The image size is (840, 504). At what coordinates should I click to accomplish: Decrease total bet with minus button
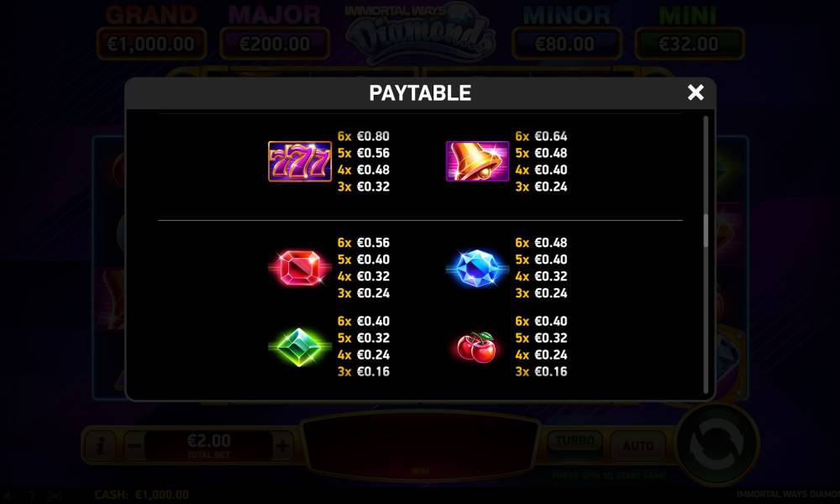(x=134, y=445)
